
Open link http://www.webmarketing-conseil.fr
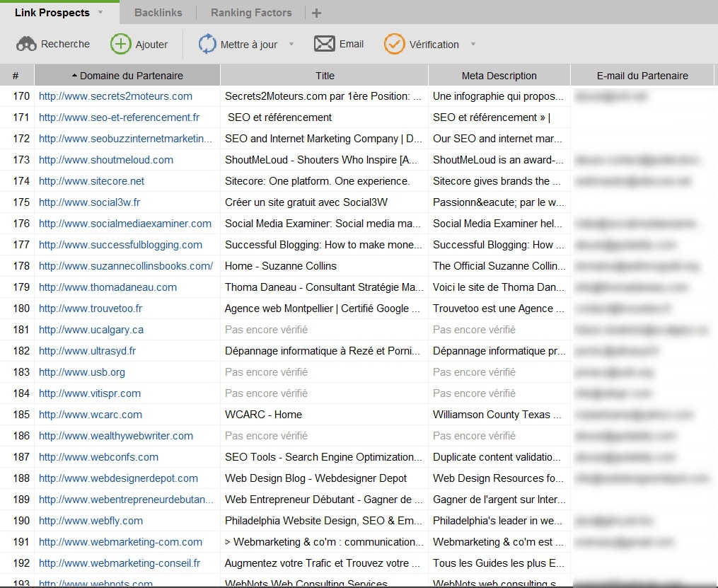coord(120,563)
